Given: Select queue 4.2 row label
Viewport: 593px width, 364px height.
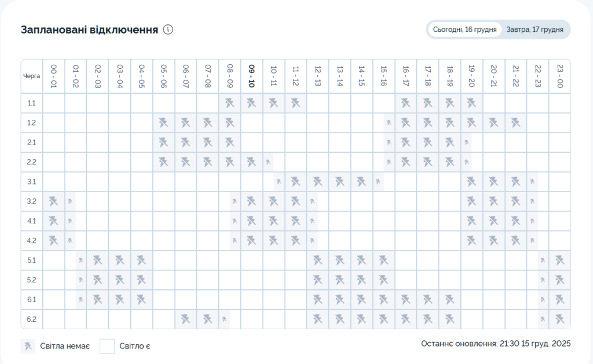Looking at the screenshot, I should pyautogui.click(x=32, y=241).
